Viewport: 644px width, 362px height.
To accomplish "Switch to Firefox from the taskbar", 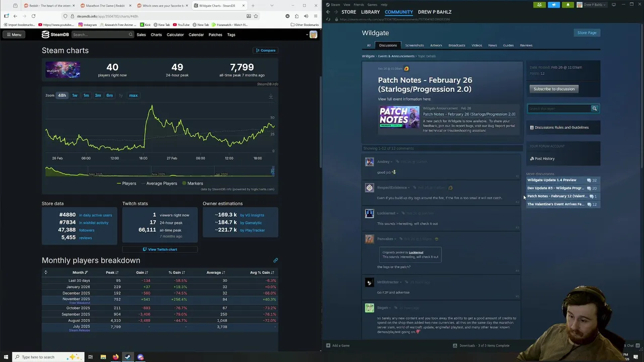I will [x=116, y=357].
